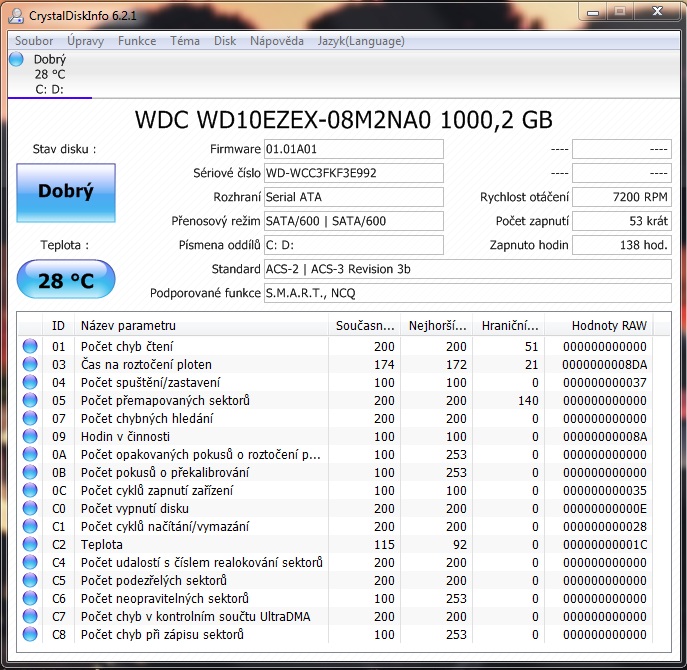Click the text Počet chyb čtení

(127, 346)
